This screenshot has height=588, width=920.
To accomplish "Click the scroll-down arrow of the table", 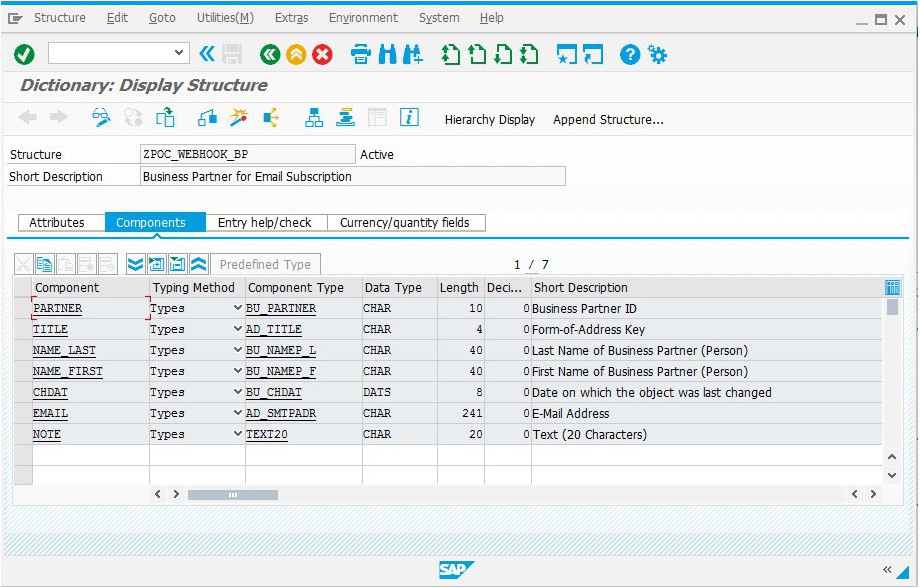I will pos(892,475).
